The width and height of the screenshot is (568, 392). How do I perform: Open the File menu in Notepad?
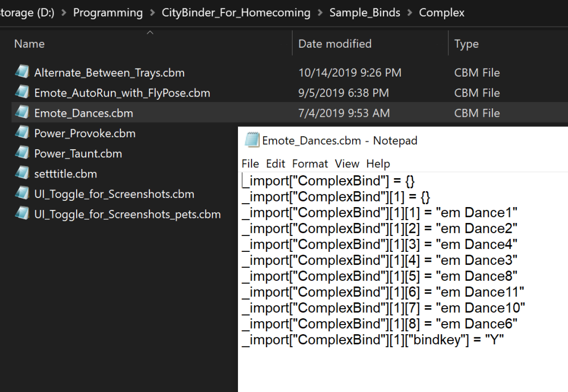point(250,164)
